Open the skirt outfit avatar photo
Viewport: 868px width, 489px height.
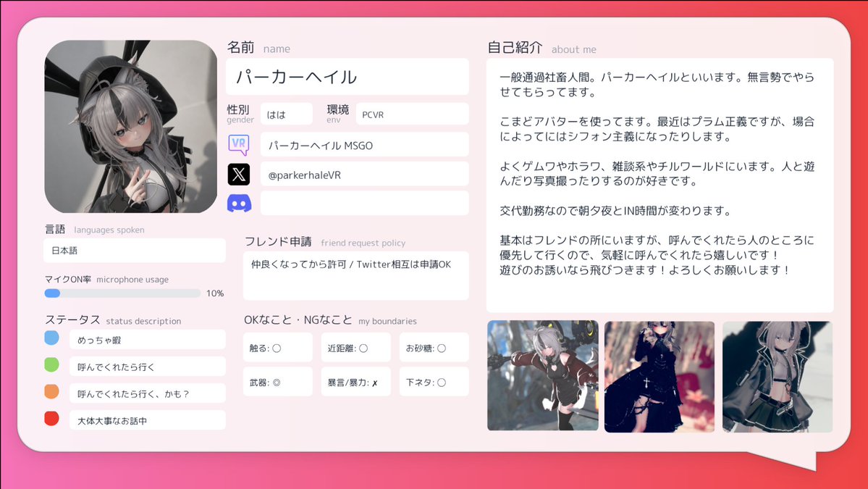click(x=778, y=377)
